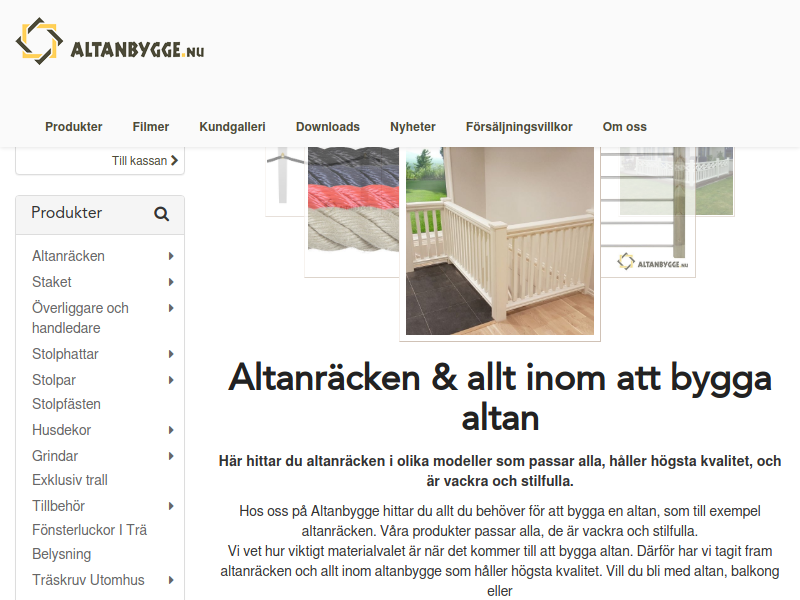Open the Husdekor category link
This screenshot has width=800, height=600.
[x=61, y=430]
